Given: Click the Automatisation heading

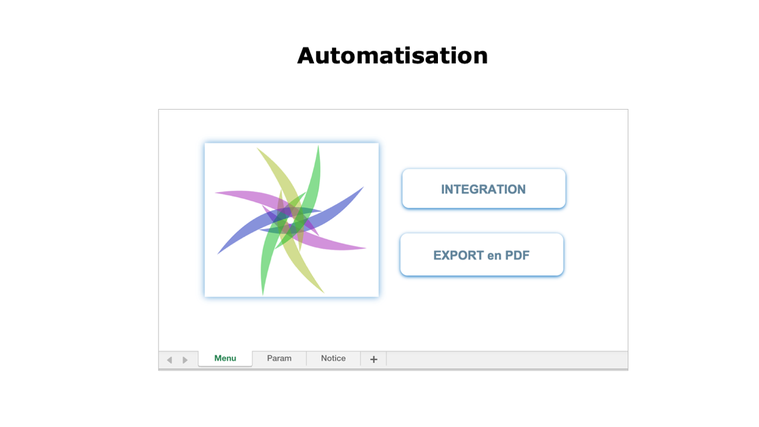Looking at the screenshot, I should click(393, 55).
